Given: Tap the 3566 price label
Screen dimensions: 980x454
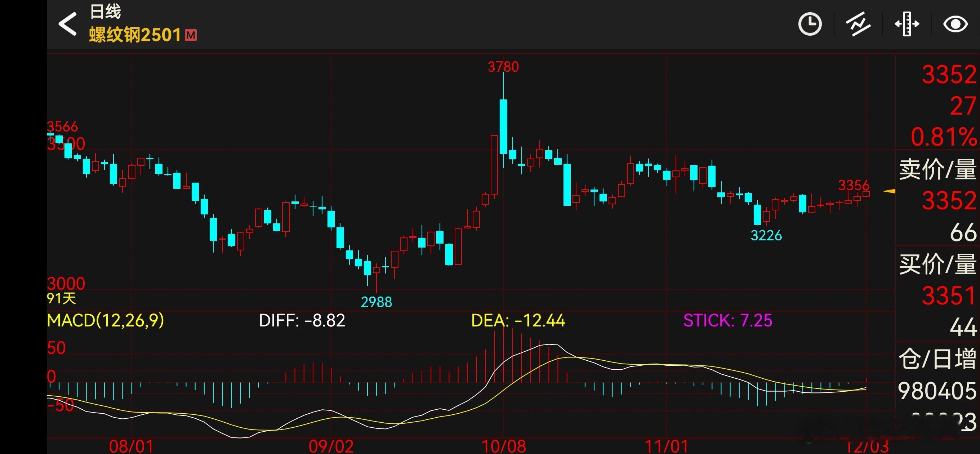Looking at the screenshot, I should point(62,126).
